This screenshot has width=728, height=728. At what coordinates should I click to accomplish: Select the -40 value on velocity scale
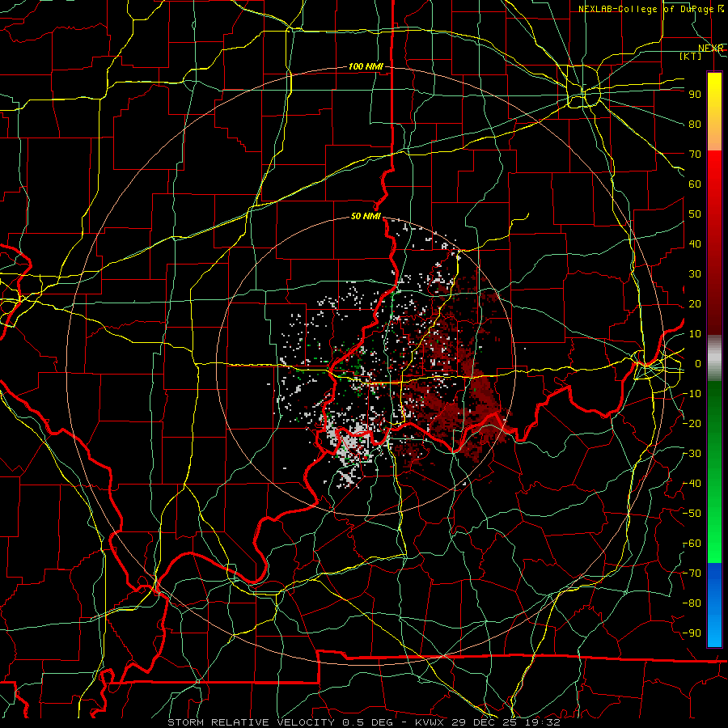(692, 484)
